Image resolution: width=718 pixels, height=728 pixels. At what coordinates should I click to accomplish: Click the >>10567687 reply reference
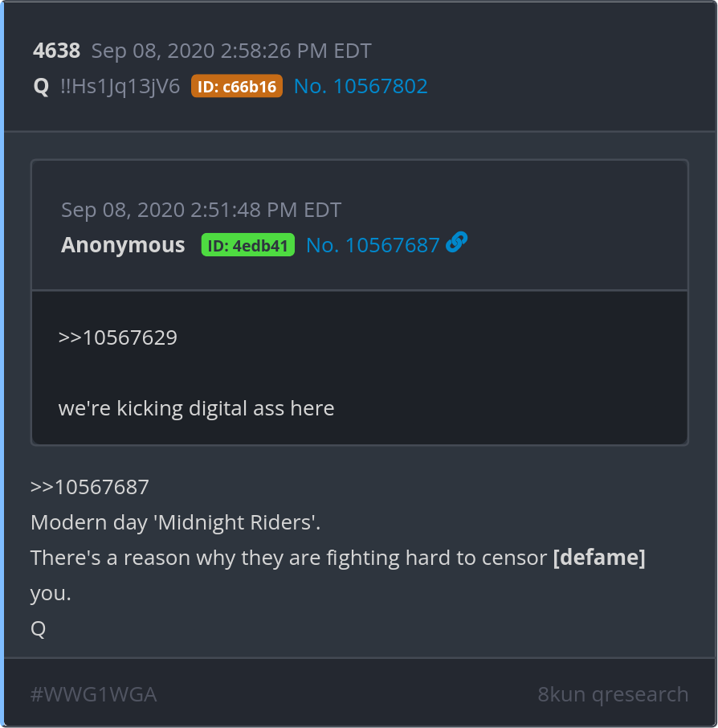(90, 487)
